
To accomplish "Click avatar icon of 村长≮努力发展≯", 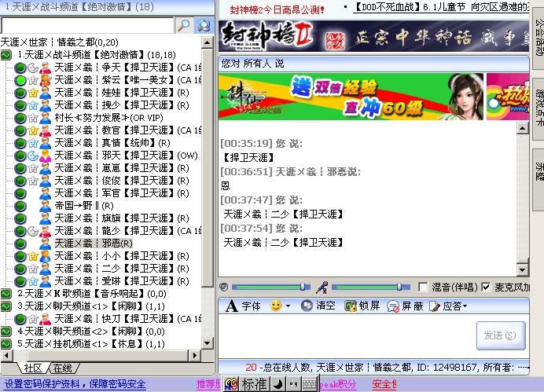I will (x=45, y=118).
